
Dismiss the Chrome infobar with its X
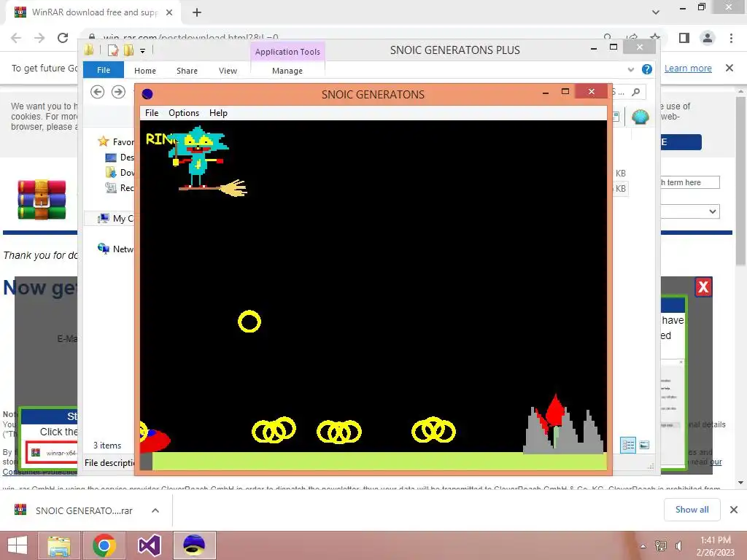pos(729,68)
